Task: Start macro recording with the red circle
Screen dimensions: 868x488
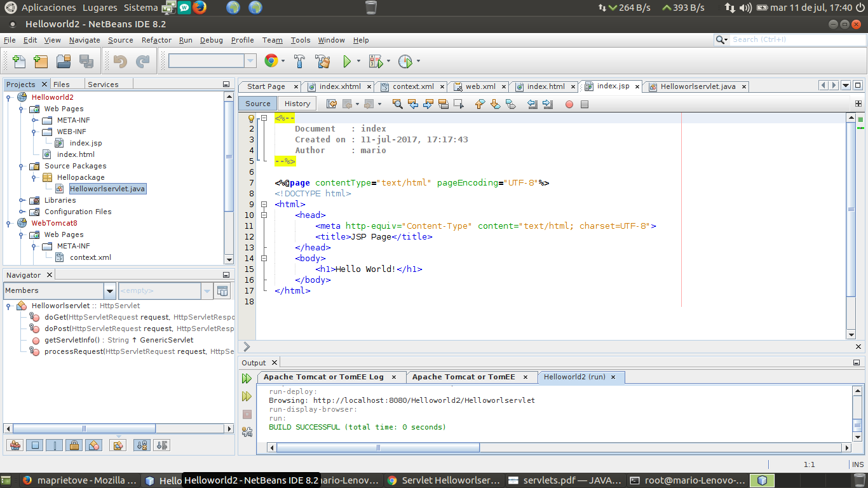Action: pos(569,104)
